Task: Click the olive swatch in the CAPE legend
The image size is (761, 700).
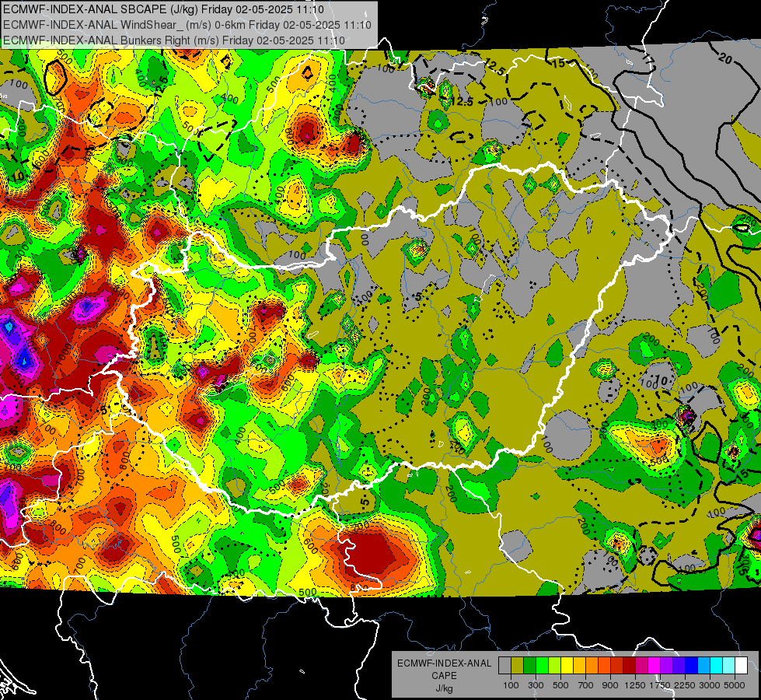Action: (518, 665)
